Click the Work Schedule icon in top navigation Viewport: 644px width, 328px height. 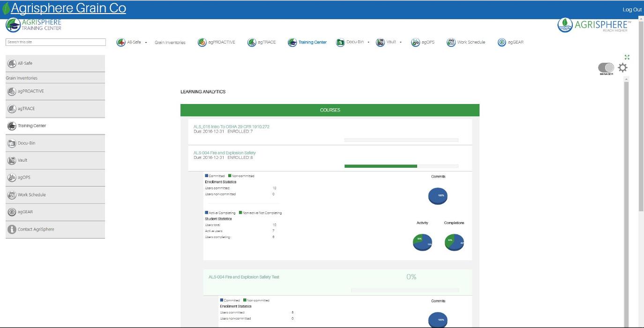click(451, 42)
